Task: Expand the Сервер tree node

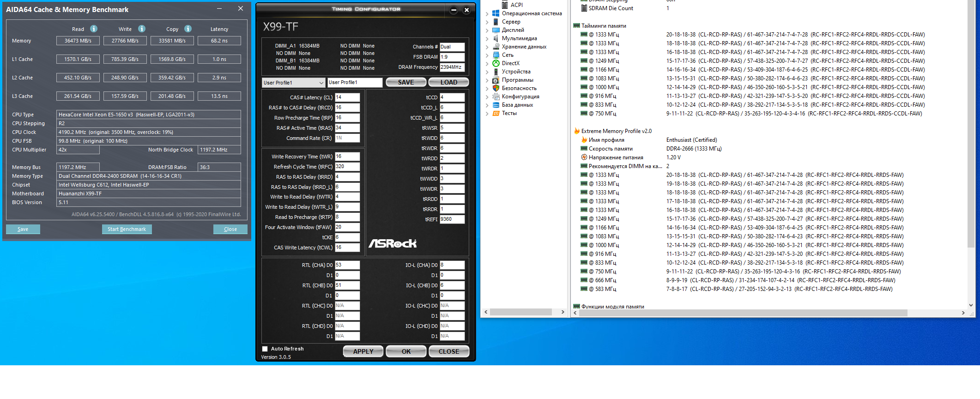Action: tap(487, 22)
